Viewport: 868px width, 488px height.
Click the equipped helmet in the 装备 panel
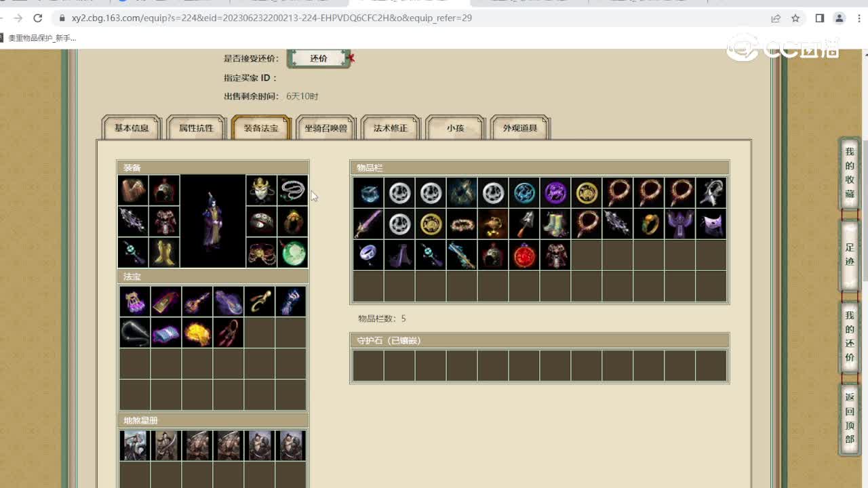click(x=164, y=190)
